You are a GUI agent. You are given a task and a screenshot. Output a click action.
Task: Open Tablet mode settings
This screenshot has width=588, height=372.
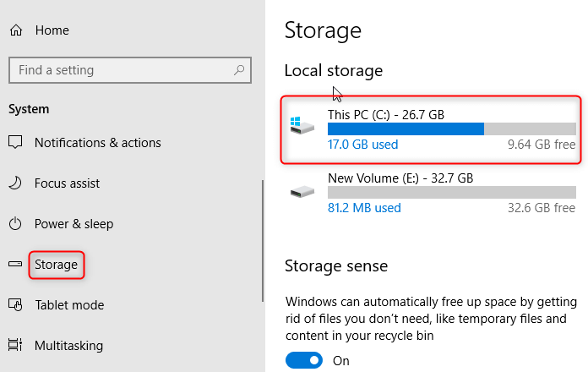69,305
